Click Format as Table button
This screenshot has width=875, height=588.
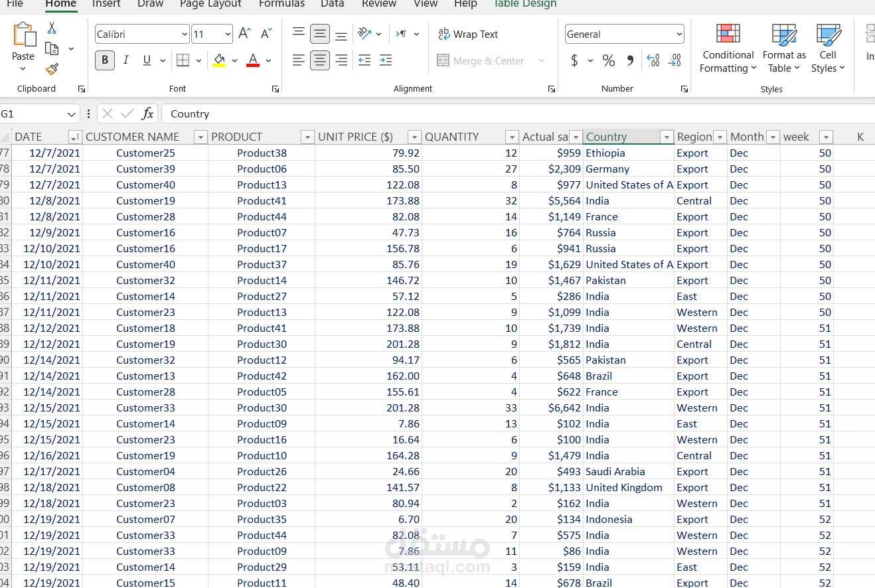point(784,48)
